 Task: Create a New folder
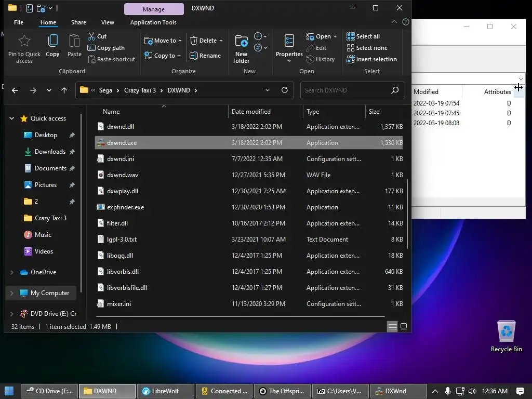tap(241, 49)
